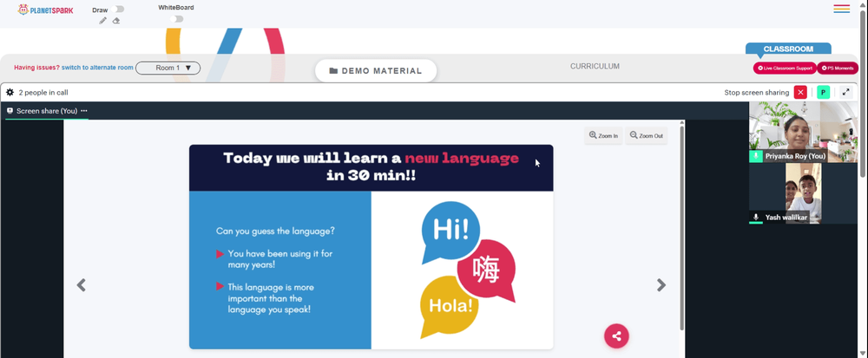Click the red stop screen sharing X

[800, 92]
